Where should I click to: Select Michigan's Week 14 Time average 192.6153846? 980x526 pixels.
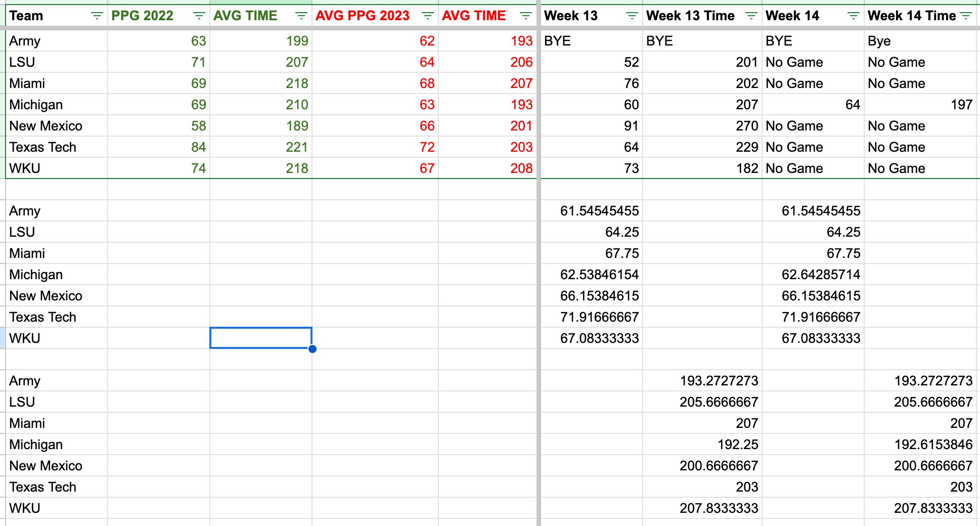coord(920,445)
